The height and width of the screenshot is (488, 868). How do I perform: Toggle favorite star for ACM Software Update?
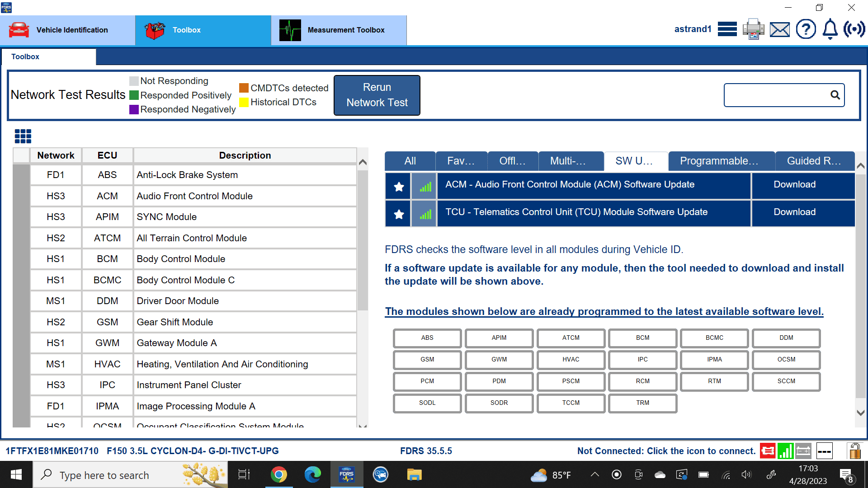coord(399,187)
